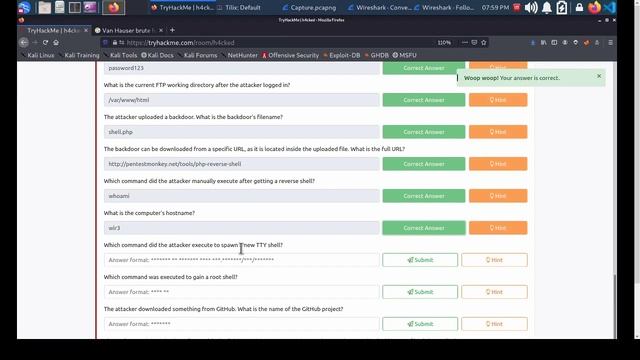Click Hint for the full URL question
Screen dimensions: 640x360
[x=498, y=164]
